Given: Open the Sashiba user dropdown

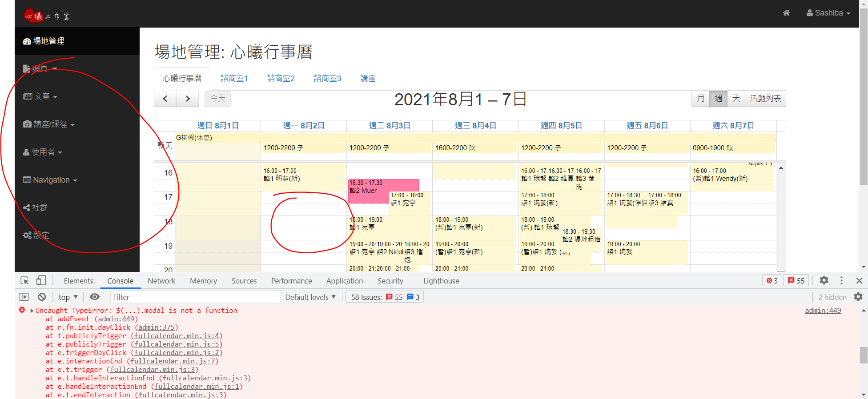Looking at the screenshot, I should click(x=828, y=13).
